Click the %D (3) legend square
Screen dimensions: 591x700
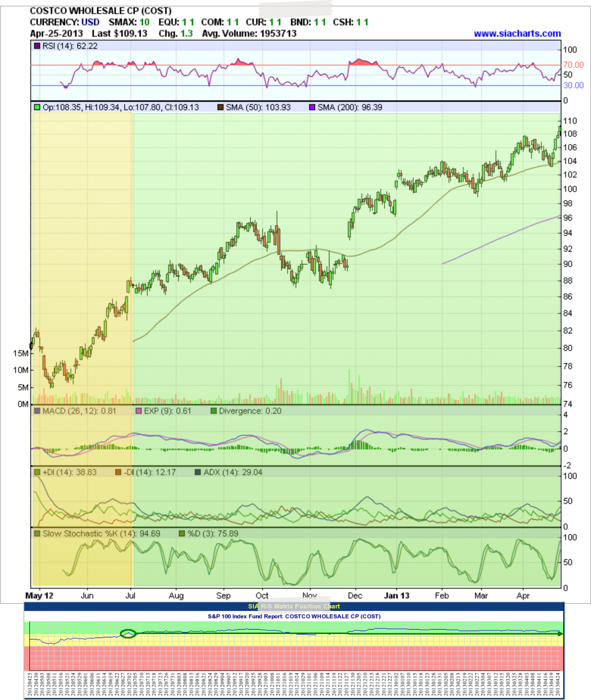coord(182,534)
